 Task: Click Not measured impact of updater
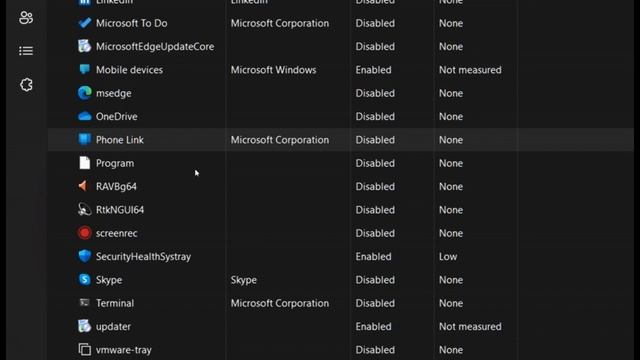pos(470,327)
